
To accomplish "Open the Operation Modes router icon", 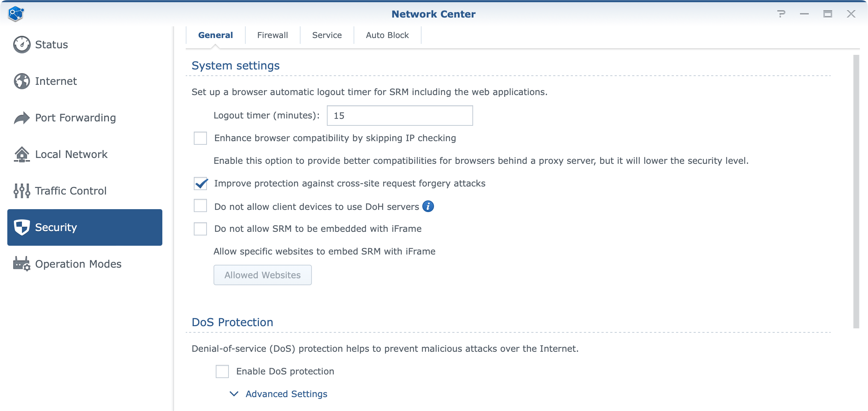I will [22, 264].
